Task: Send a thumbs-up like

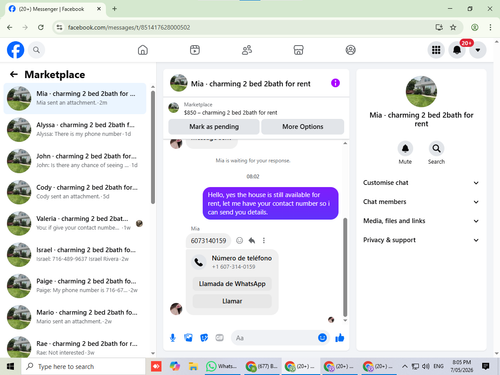Action: point(340,338)
